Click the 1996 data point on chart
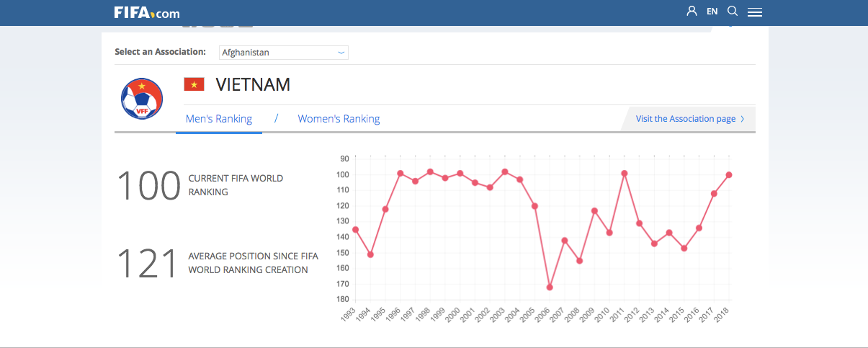 pyautogui.click(x=400, y=173)
